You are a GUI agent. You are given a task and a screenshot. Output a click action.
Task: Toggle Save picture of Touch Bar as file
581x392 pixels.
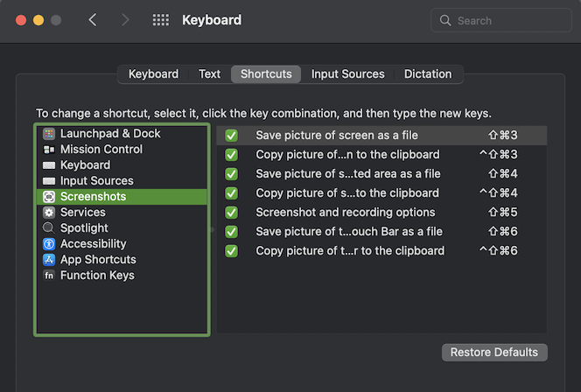[x=232, y=232]
